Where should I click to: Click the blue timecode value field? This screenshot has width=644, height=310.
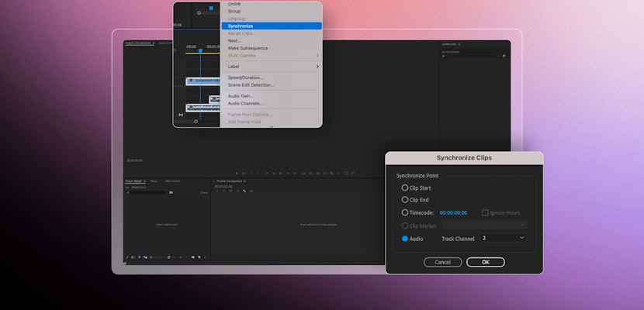click(x=453, y=212)
